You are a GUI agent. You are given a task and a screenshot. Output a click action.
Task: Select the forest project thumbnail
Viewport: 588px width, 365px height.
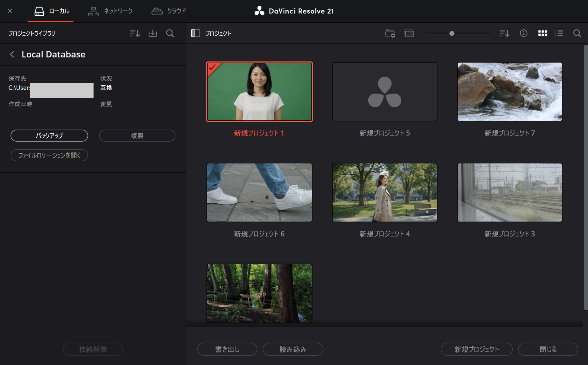(x=260, y=293)
